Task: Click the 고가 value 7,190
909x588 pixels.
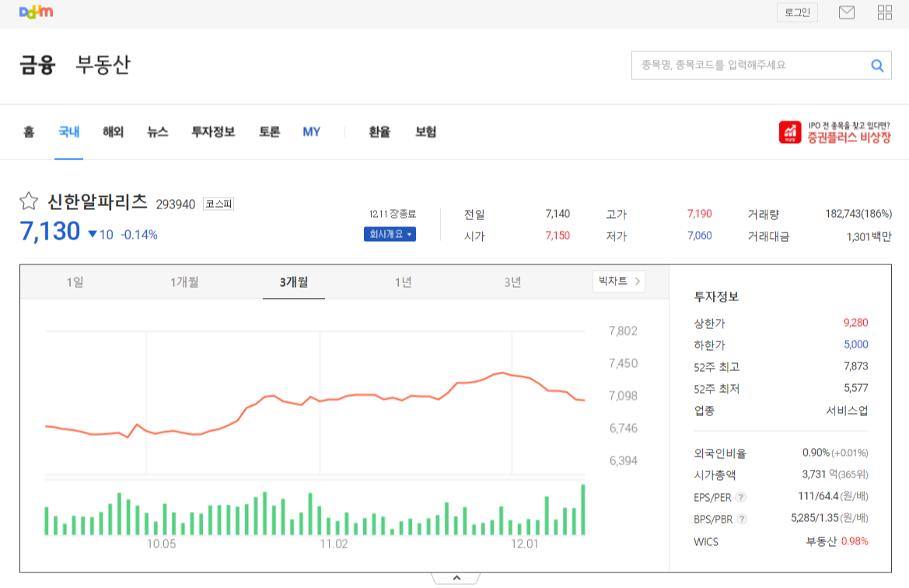Action: pos(700,214)
